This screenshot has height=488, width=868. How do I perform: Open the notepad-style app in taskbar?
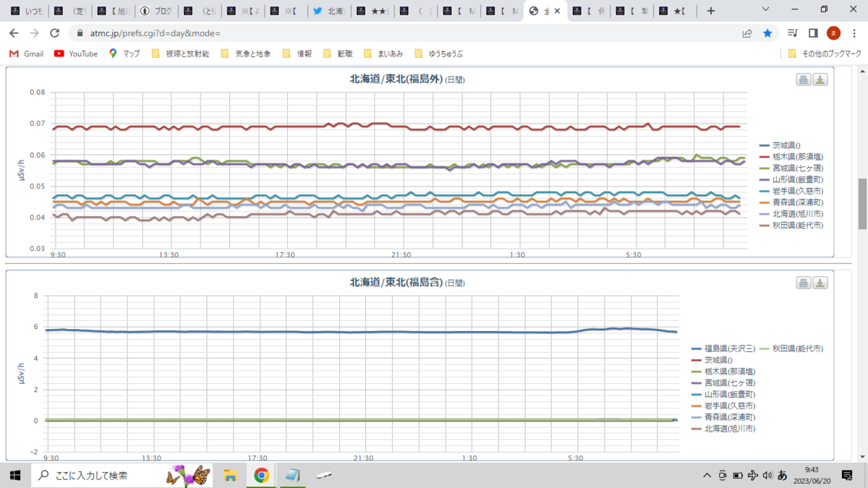pyautogui.click(x=293, y=475)
